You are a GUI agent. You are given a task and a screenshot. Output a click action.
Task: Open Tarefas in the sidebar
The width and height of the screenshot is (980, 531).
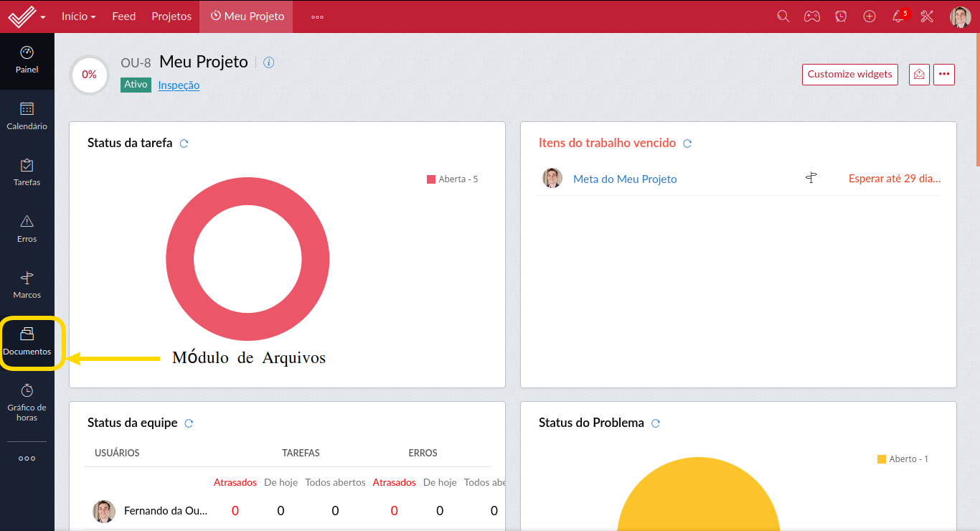[27, 173]
